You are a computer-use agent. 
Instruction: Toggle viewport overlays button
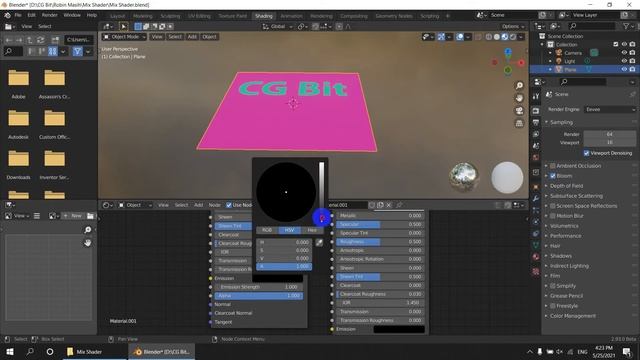coord(460,37)
